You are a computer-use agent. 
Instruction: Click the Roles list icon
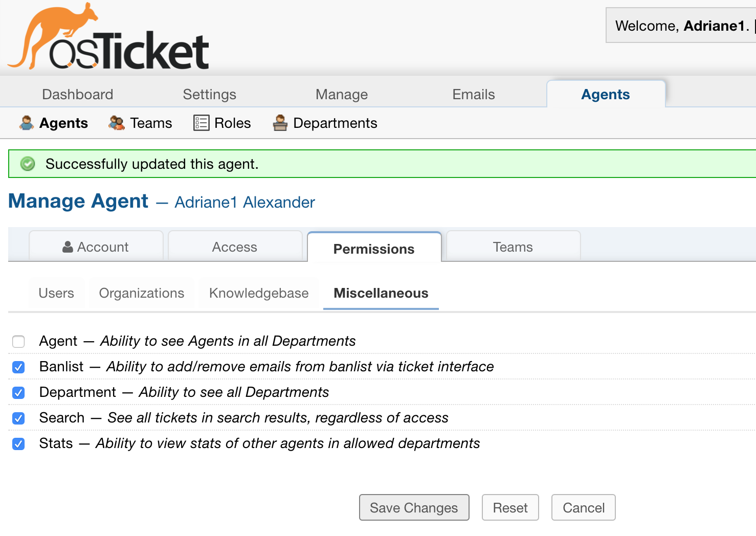[x=202, y=123]
